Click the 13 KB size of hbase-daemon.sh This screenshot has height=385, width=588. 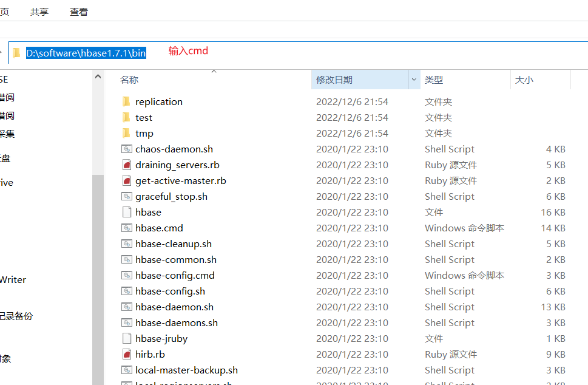tap(553, 307)
